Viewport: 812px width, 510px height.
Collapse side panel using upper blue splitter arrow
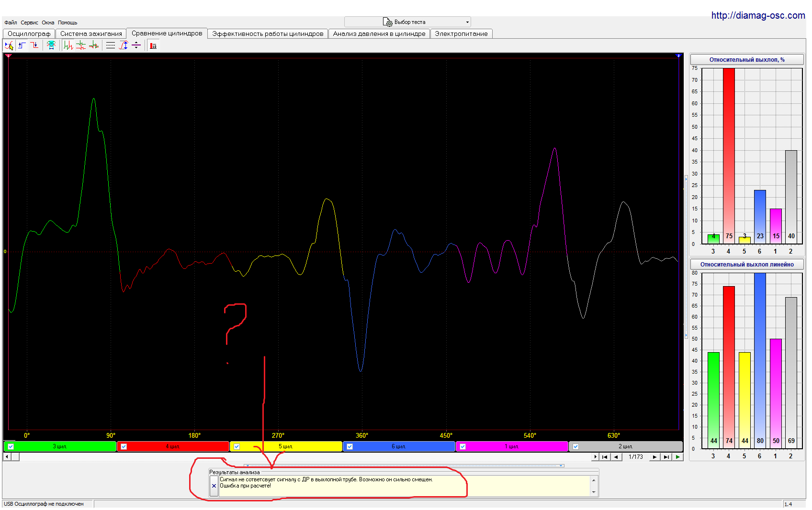tap(686, 178)
